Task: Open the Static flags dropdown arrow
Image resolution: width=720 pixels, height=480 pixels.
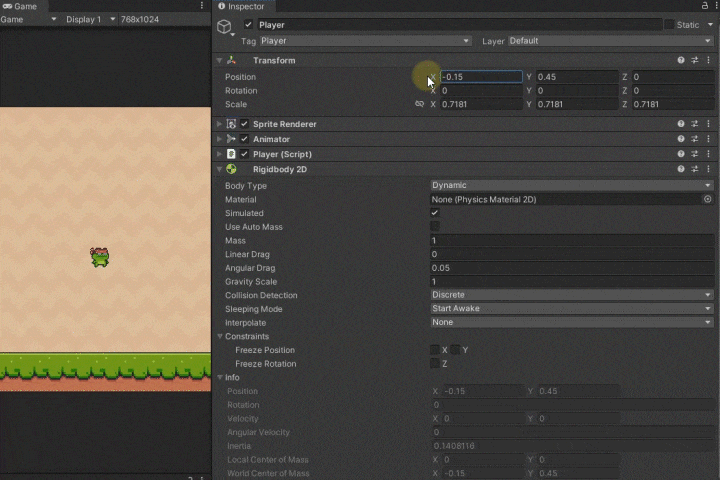Action: (x=710, y=24)
